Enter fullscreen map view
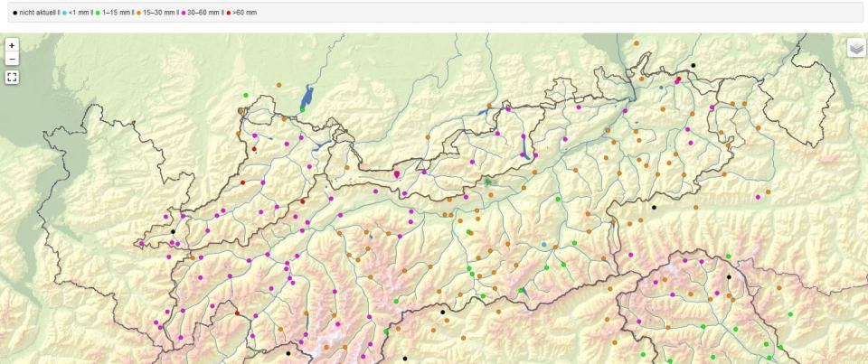This screenshot has height=364, width=868. click(12, 78)
